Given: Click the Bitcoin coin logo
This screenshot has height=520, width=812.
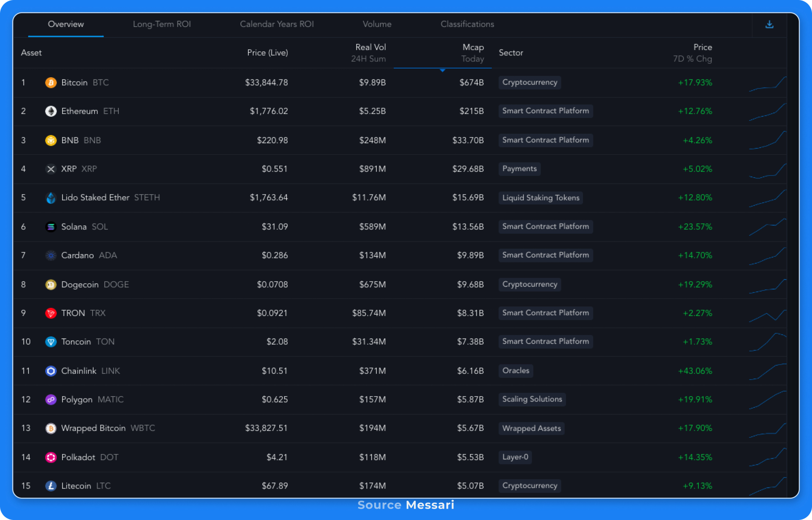Looking at the screenshot, I should pyautogui.click(x=51, y=83).
